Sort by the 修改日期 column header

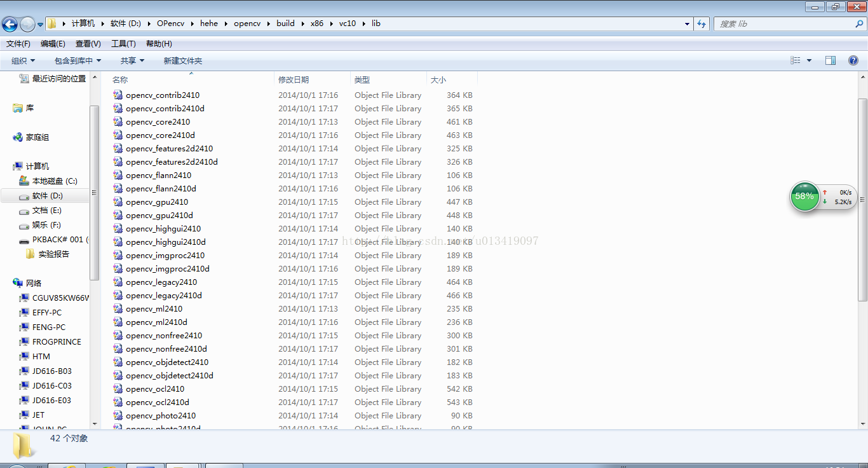[312, 79]
